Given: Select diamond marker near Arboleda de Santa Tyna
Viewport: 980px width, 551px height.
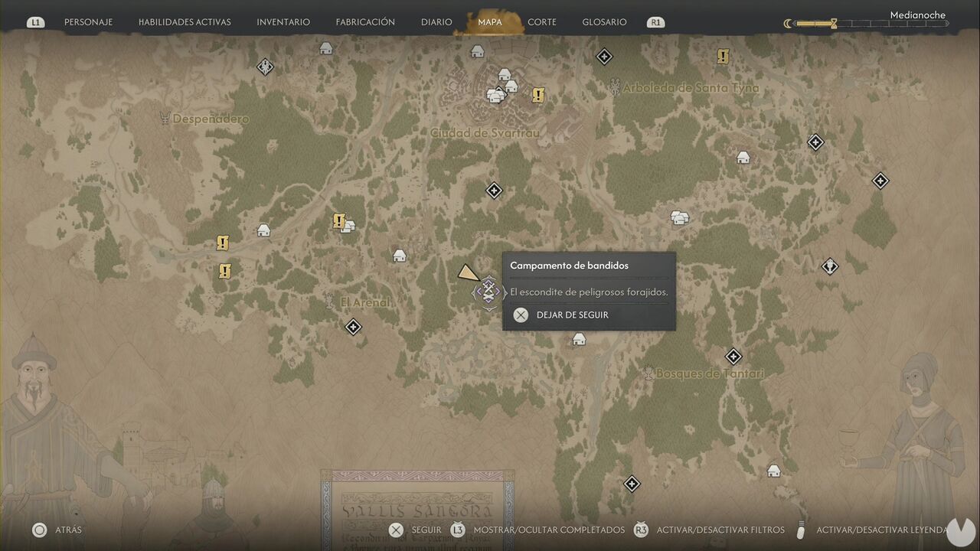Looking at the screenshot, I should (604, 56).
